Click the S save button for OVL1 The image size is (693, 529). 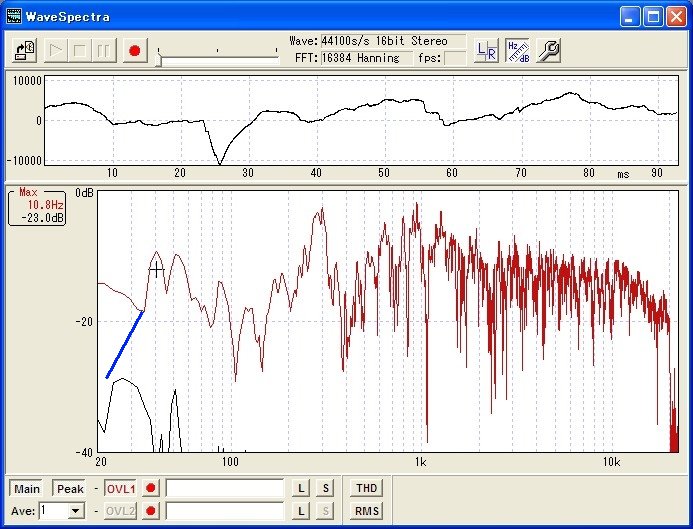pyautogui.click(x=325, y=488)
